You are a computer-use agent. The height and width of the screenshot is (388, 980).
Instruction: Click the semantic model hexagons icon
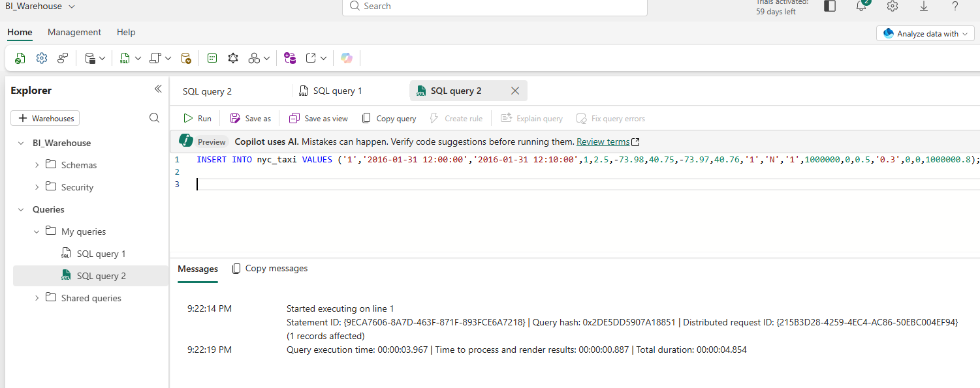[x=254, y=58]
